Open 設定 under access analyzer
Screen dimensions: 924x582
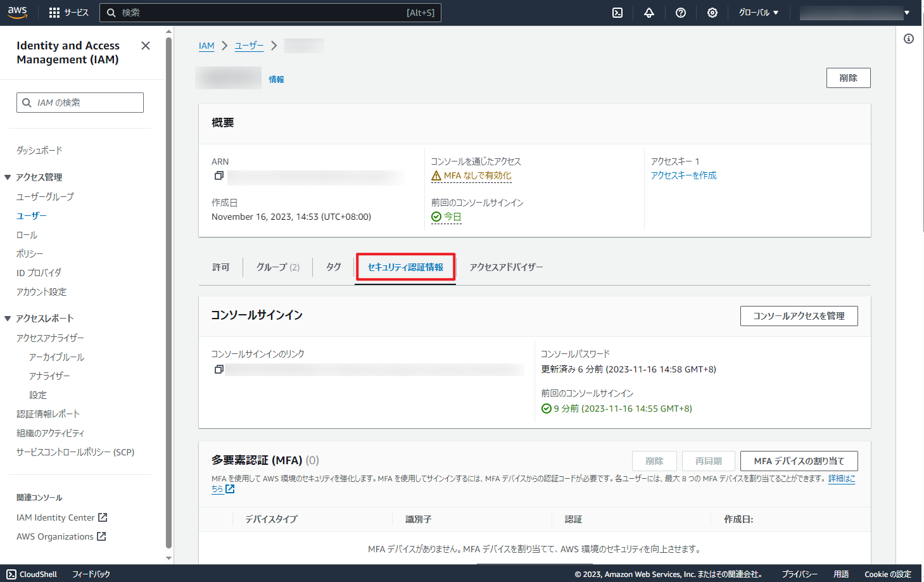[x=38, y=395]
